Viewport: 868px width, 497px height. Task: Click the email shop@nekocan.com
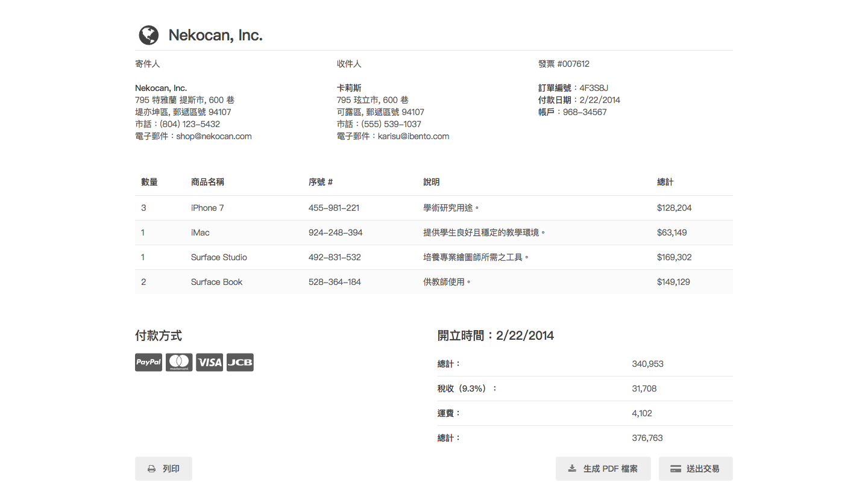coord(214,136)
